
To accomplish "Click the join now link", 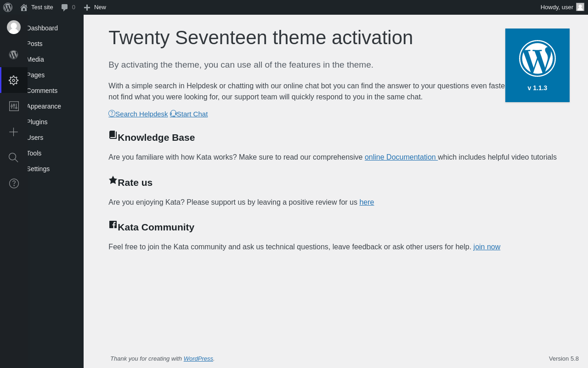I will pyautogui.click(x=487, y=247).
